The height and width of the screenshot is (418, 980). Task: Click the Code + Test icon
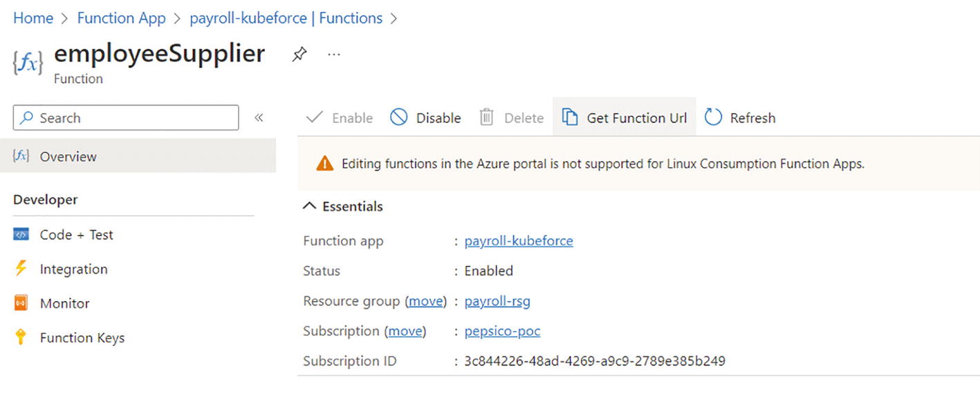[21, 235]
